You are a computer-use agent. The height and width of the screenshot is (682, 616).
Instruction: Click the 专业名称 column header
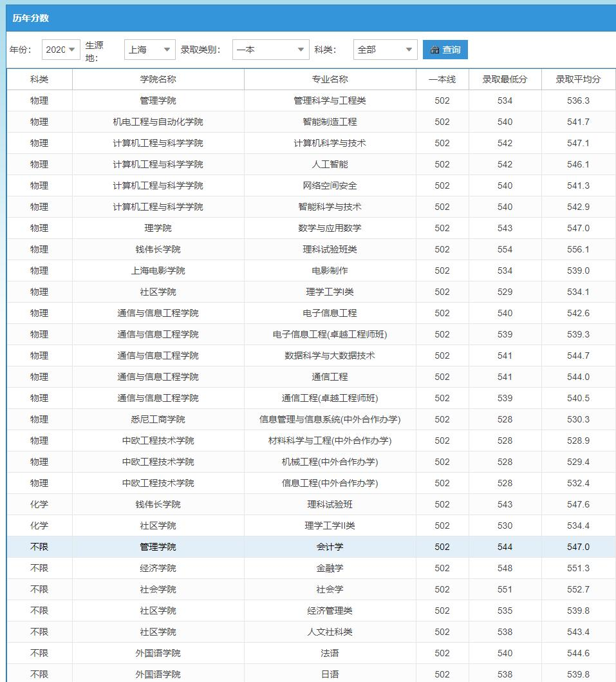[x=330, y=79]
